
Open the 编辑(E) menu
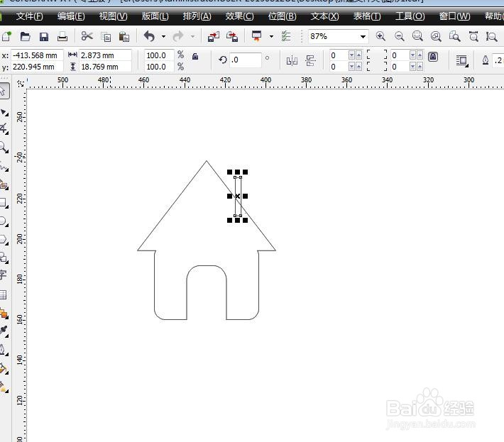click(71, 16)
